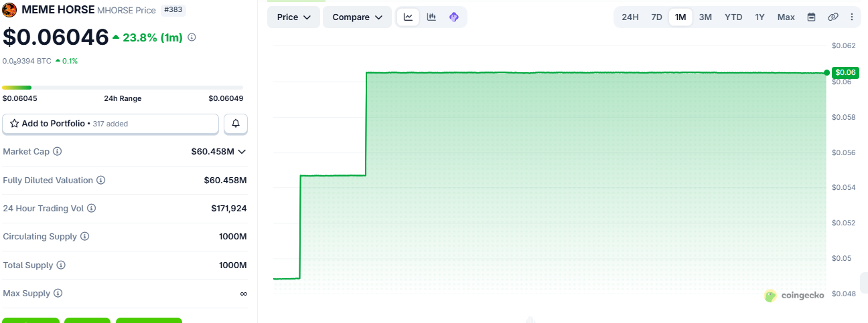Viewport: 868px width, 323px height.
Task: Select the Max time range
Action: pyautogui.click(x=786, y=17)
